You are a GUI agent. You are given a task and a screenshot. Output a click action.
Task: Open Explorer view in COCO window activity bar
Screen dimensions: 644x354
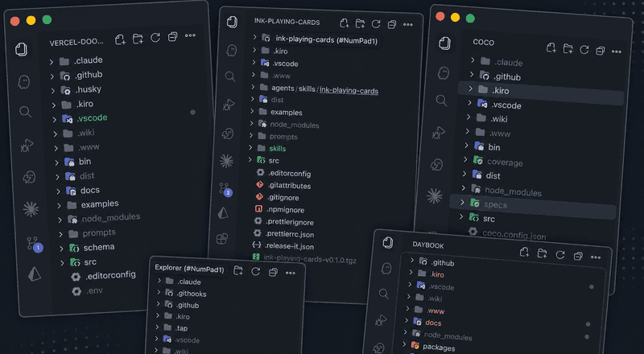point(444,43)
